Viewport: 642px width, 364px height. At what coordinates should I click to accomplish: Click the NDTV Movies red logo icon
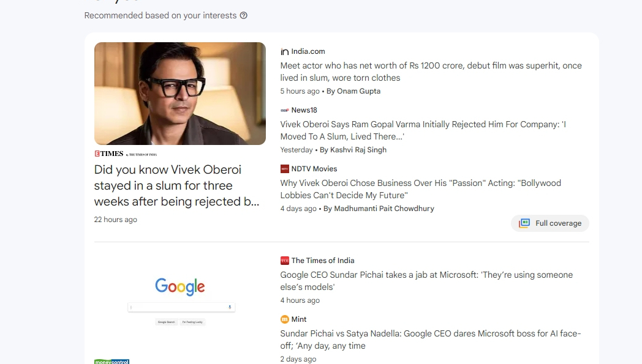click(x=285, y=169)
